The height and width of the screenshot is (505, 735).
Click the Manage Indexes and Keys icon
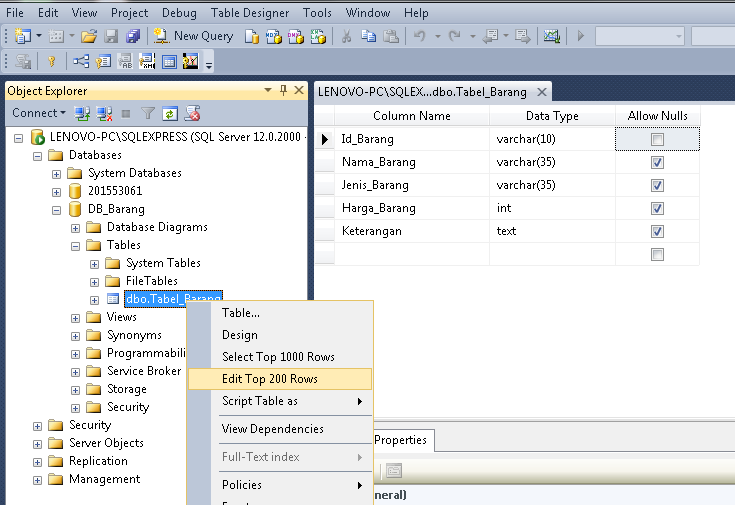click(x=103, y=61)
